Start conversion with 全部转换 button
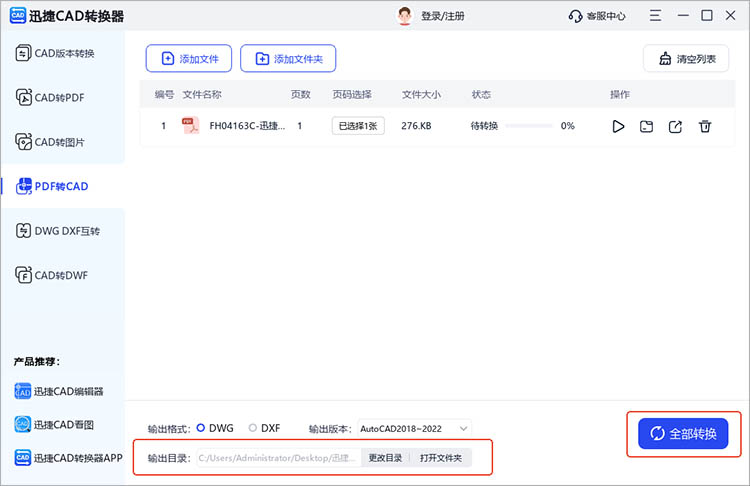The height and width of the screenshot is (486, 750). coord(683,433)
